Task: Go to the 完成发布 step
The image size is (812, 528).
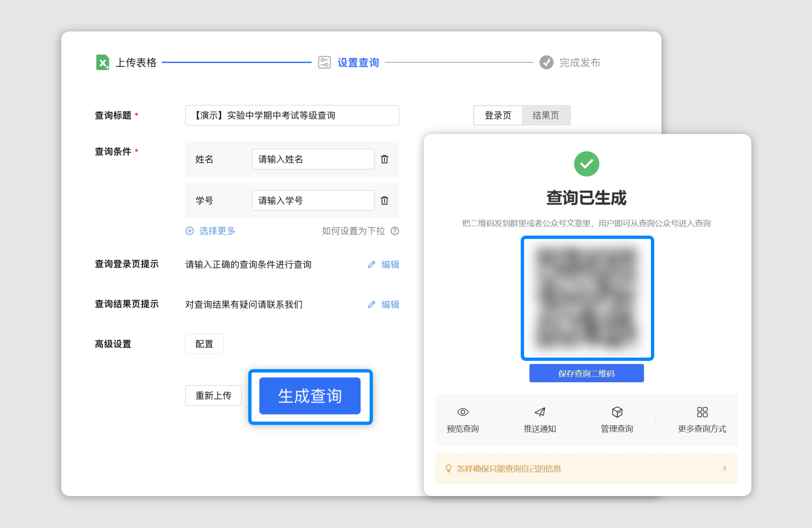Action: pos(579,62)
